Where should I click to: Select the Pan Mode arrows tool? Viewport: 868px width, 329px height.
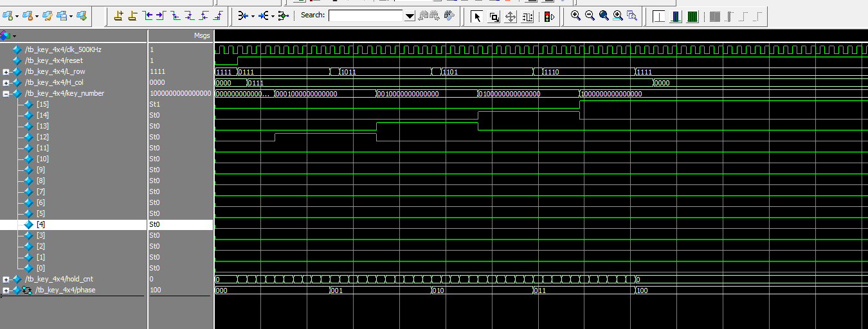tap(511, 17)
